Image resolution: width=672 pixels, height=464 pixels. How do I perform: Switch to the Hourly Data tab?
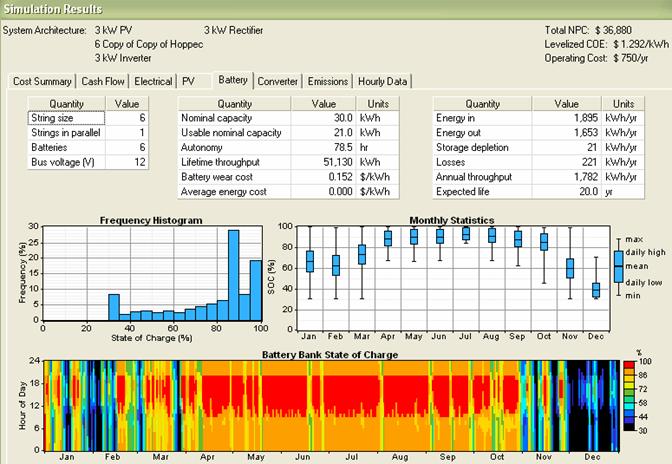click(x=382, y=81)
